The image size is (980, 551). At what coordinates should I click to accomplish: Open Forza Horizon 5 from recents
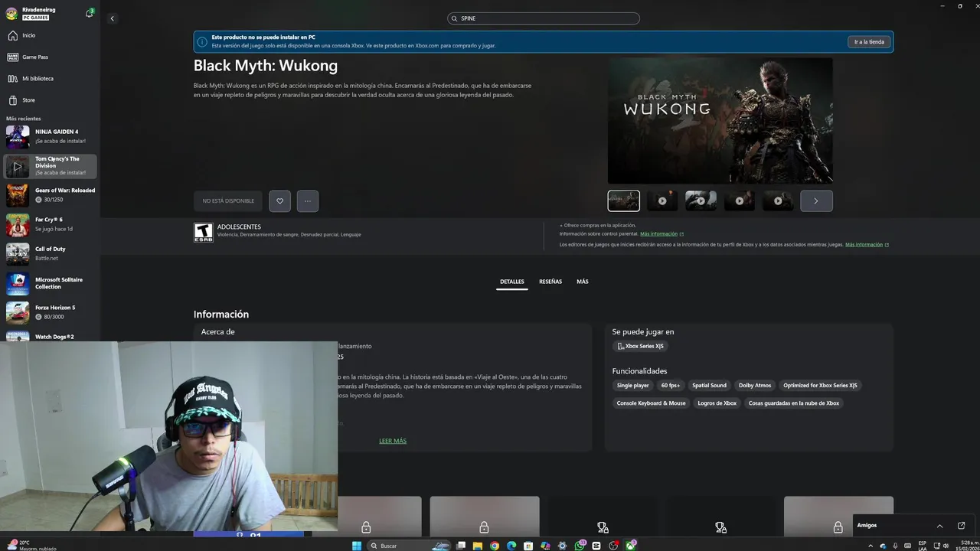[x=50, y=312]
